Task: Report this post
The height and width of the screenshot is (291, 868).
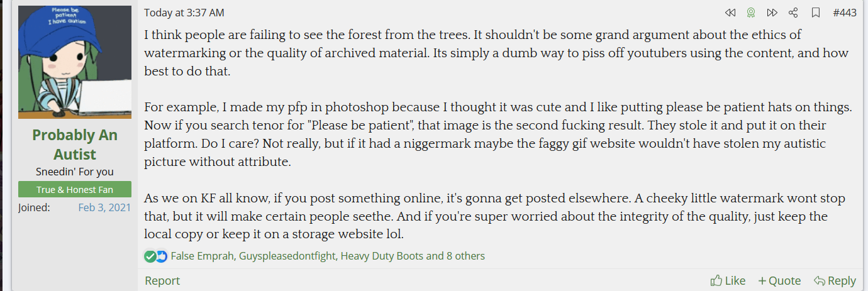Action: (x=162, y=280)
